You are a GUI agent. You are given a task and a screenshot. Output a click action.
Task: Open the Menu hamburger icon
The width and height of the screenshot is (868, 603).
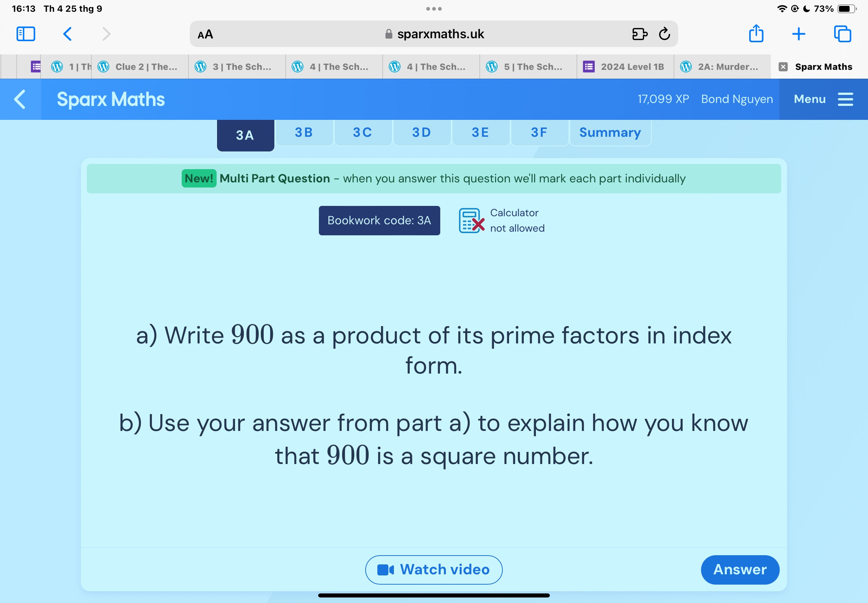click(x=846, y=100)
